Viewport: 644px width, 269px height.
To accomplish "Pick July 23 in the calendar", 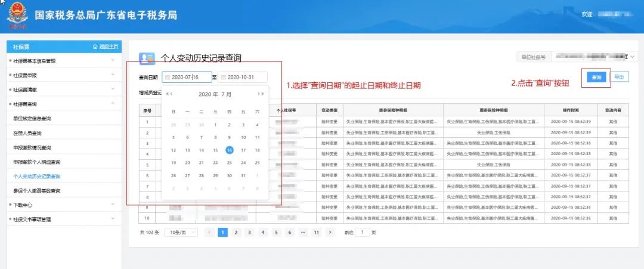I will pyautogui.click(x=229, y=163).
